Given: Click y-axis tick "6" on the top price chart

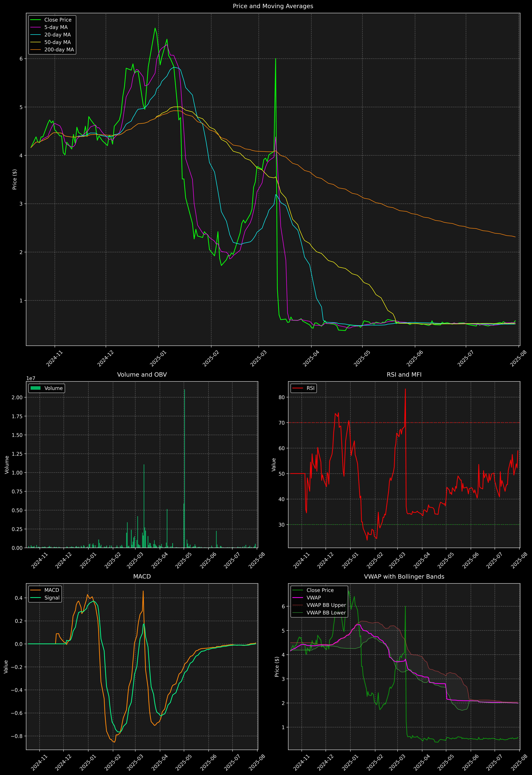Looking at the screenshot, I should click(21, 59).
